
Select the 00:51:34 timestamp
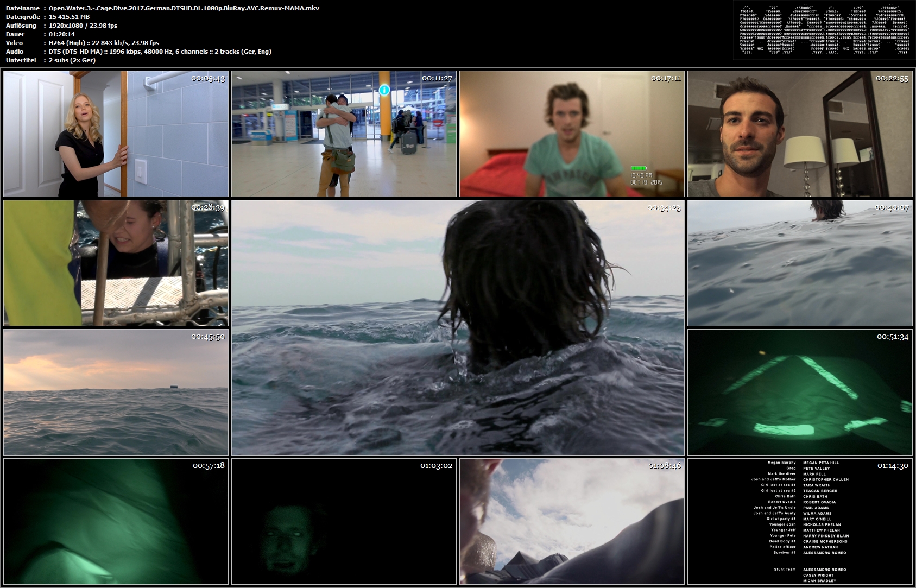893,337
